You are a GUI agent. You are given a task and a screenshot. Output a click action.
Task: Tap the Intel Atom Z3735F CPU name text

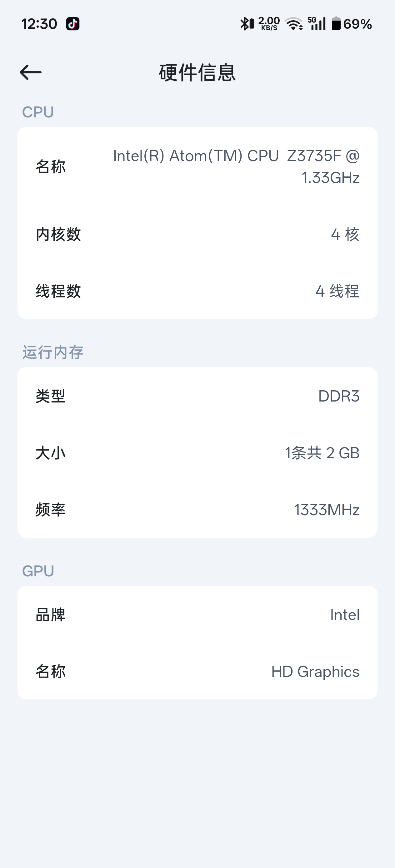(x=236, y=166)
